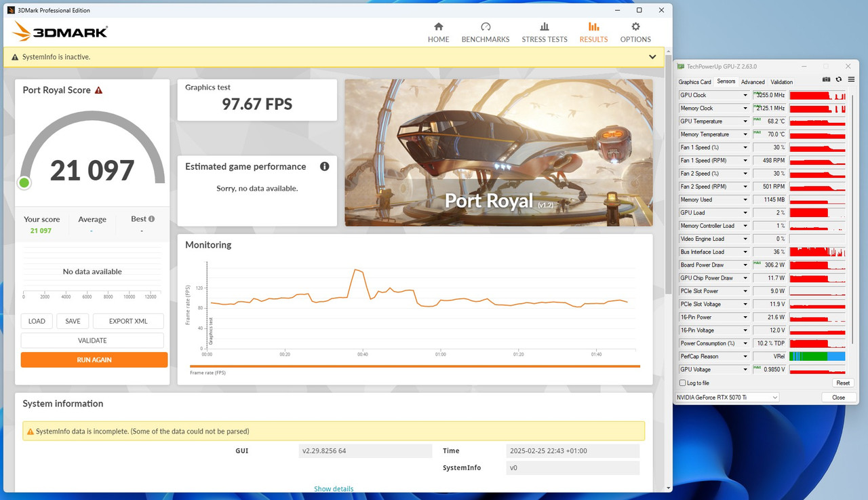Click the SystemInfo incomplete warning icon
Viewport: 868px width, 500px height.
29,431
